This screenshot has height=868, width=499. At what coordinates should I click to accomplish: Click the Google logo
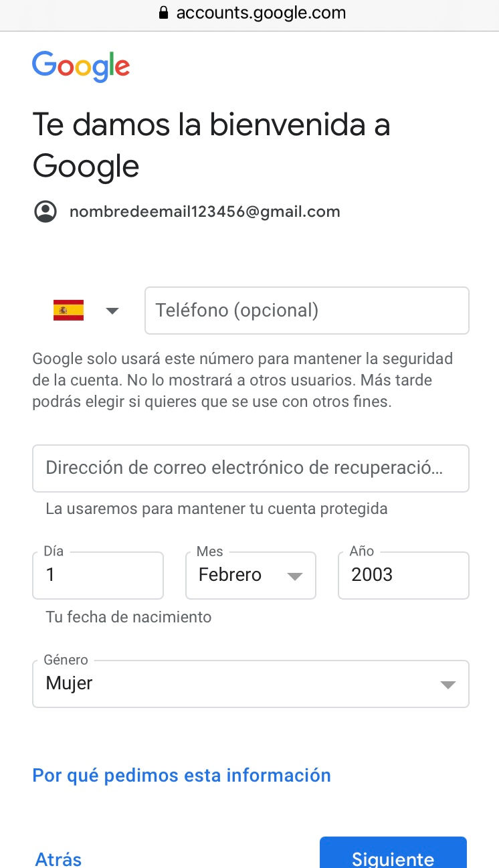81,66
